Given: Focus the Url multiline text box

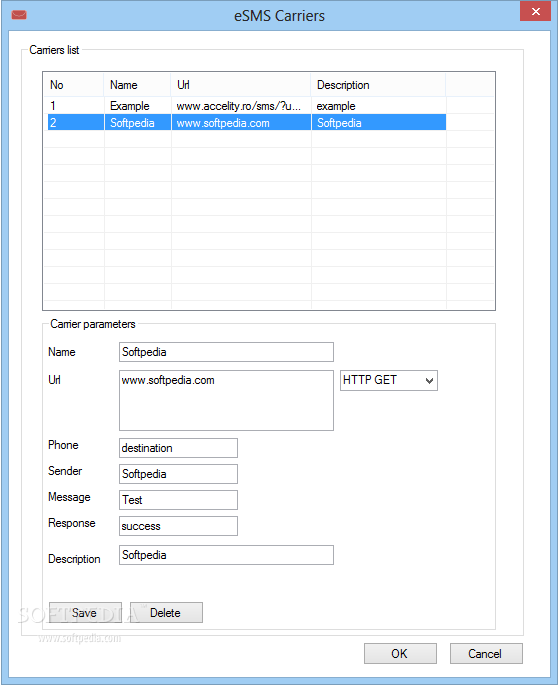Looking at the screenshot, I should [x=226, y=401].
